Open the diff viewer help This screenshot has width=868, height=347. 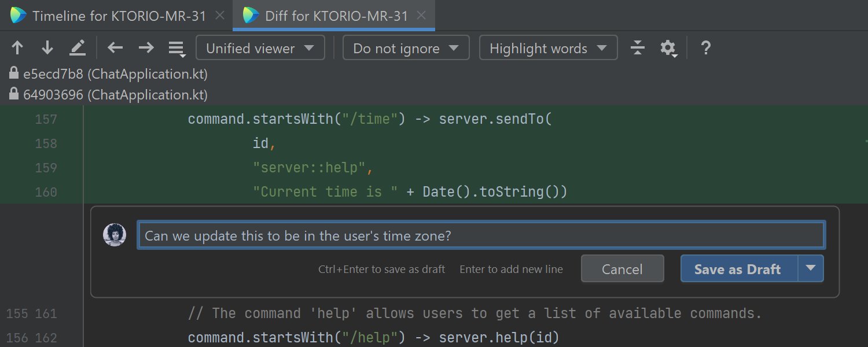click(x=705, y=48)
